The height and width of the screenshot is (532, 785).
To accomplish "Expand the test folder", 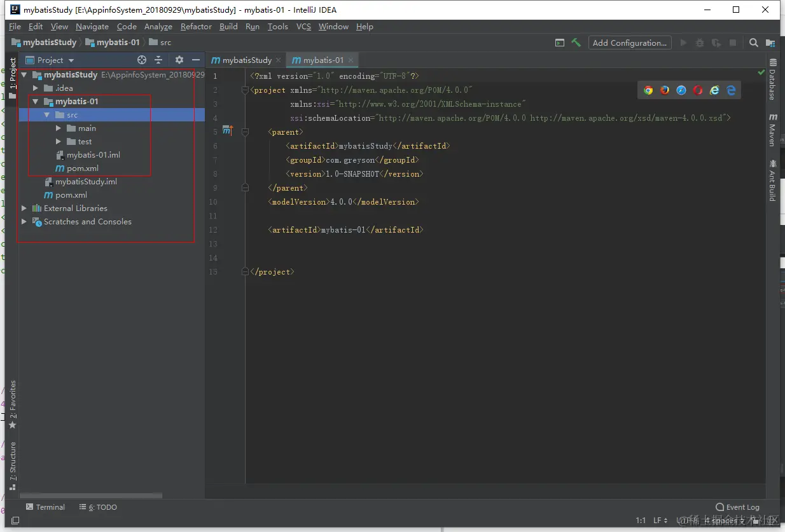I will click(x=59, y=142).
